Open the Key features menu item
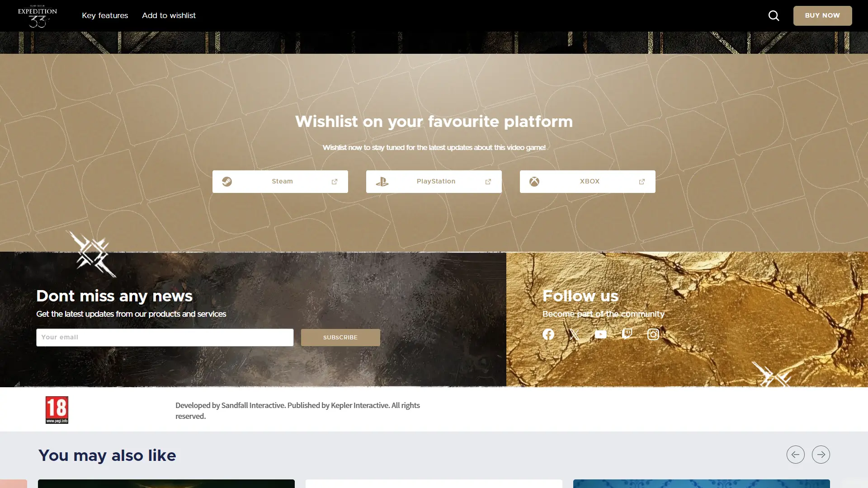Viewport: 868px width, 488px height. pos(105,16)
